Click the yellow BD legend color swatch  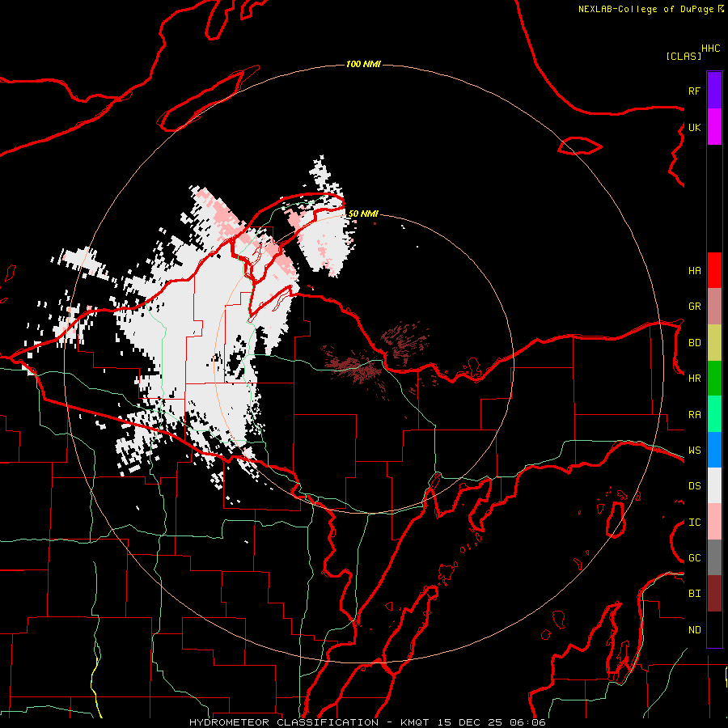(x=714, y=343)
